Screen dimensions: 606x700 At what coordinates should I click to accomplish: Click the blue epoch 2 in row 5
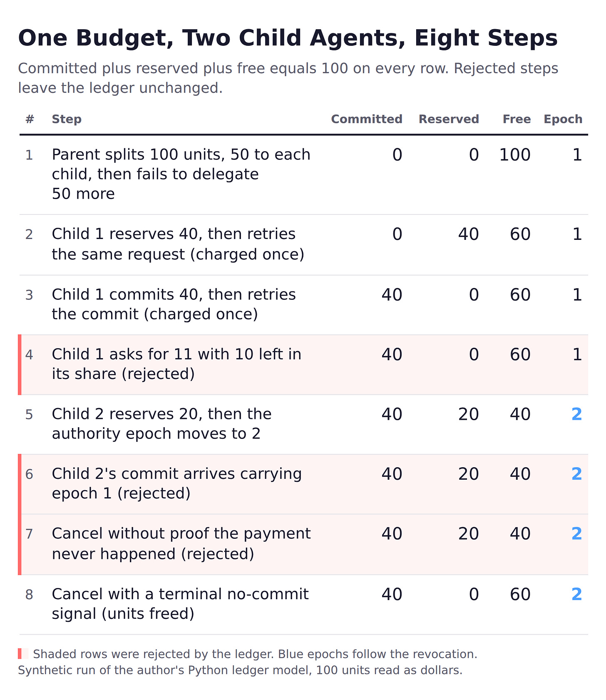(x=576, y=414)
